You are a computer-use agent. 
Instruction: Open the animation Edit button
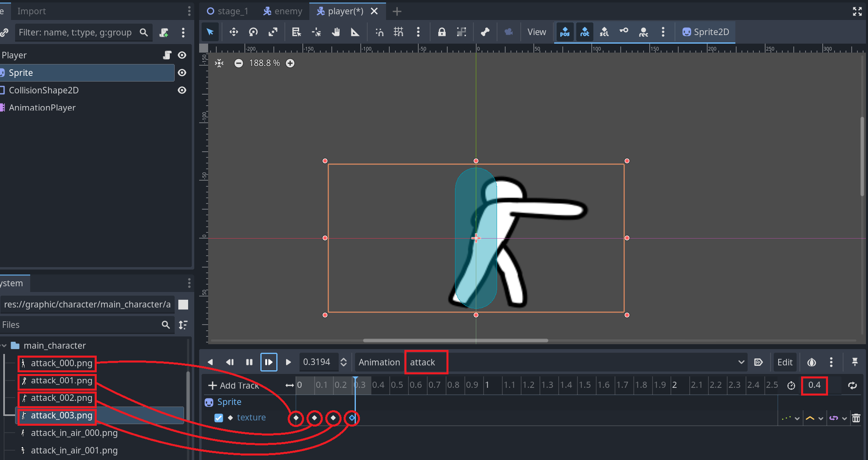click(x=784, y=362)
